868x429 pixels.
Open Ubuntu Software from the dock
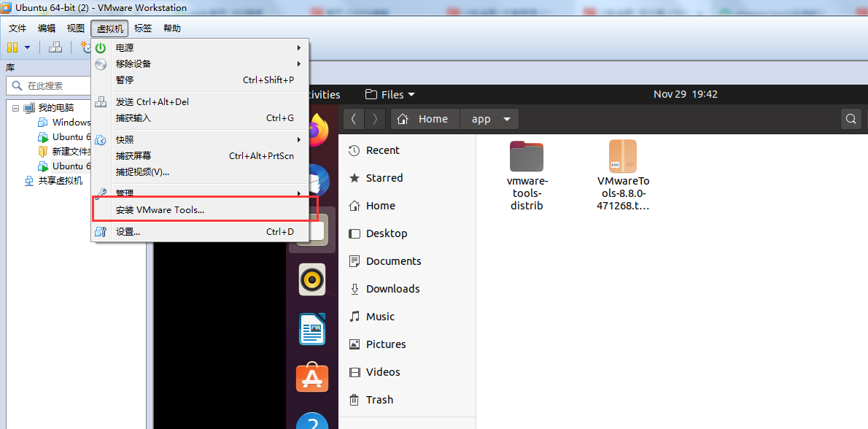[x=312, y=378]
